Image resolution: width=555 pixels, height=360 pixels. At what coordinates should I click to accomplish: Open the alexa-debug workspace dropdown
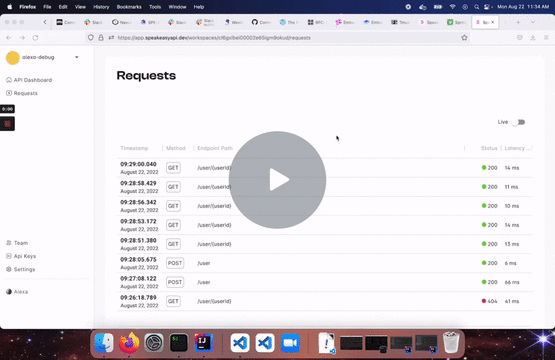point(76,57)
